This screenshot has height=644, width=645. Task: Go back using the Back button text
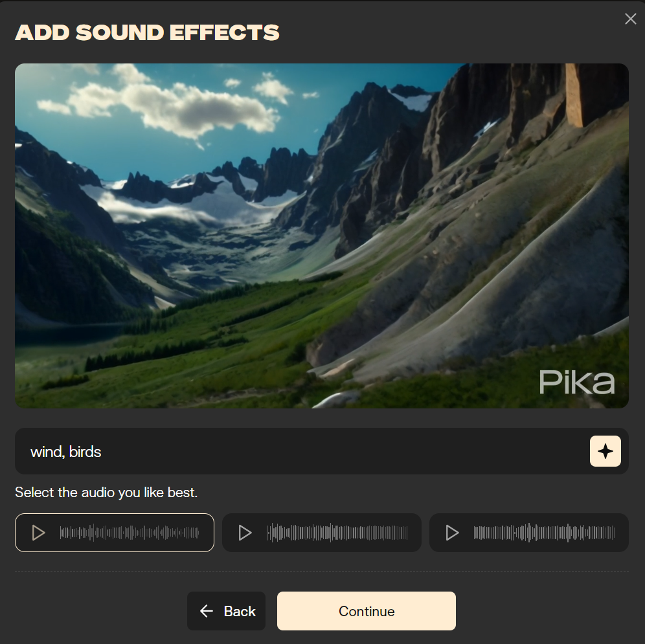[x=240, y=611]
